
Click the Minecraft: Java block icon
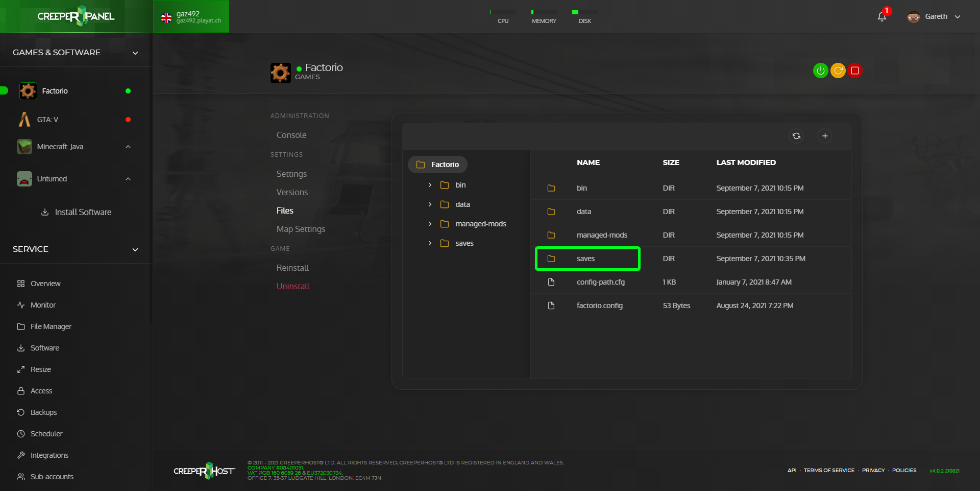pyautogui.click(x=24, y=147)
